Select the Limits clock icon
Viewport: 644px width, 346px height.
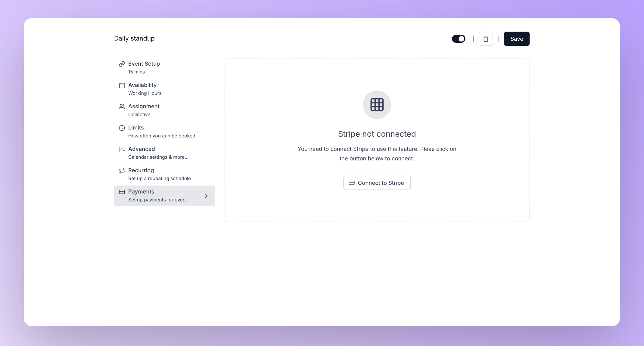[122, 128]
